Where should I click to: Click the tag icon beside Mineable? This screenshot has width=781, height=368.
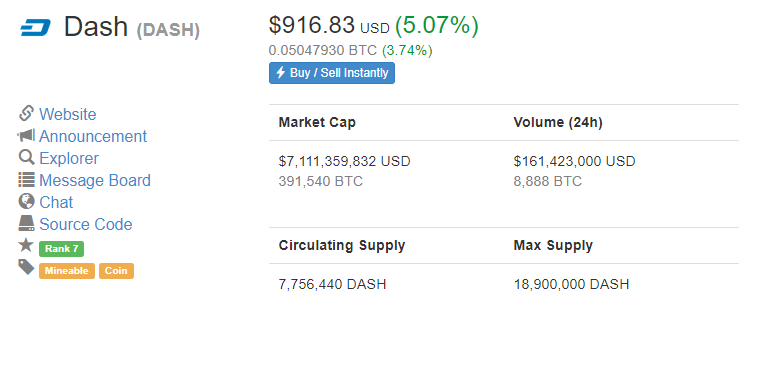26,267
